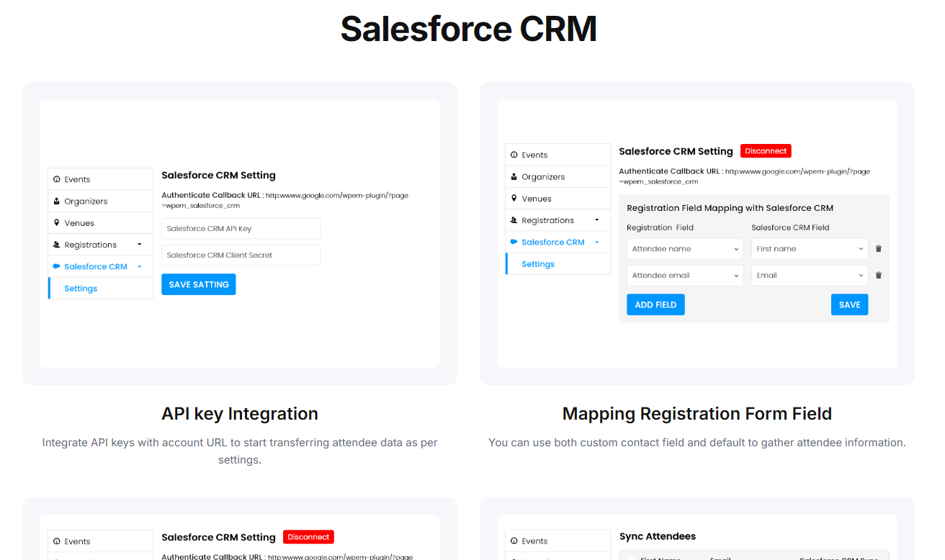Image resolution: width=945 pixels, height=560 pixels.
Task: Click Venues pin icon in API key Integration screenshot
Action: click(56, 223)
